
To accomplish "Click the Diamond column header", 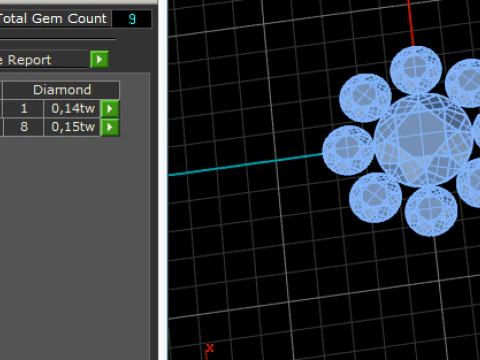I will click(62, 90).
